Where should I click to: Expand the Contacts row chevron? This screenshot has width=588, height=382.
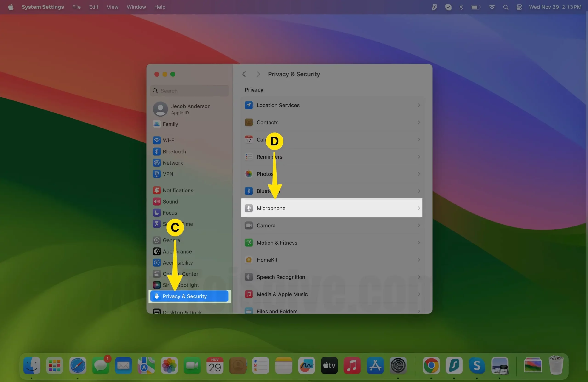pos(419,122)
